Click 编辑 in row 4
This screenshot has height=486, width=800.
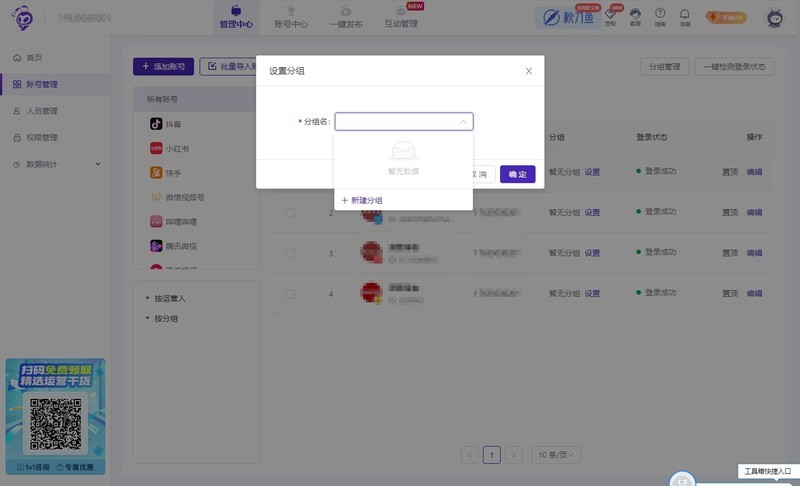click(755, 293)
